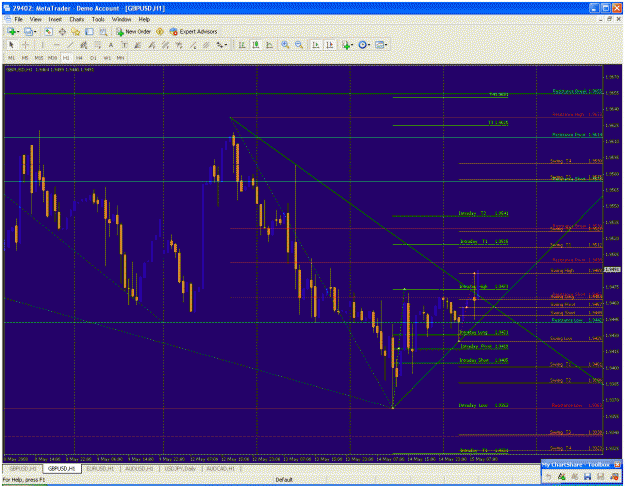Open the Charts menu
Viewport: 625px width, 486px height.
point(77,19)
